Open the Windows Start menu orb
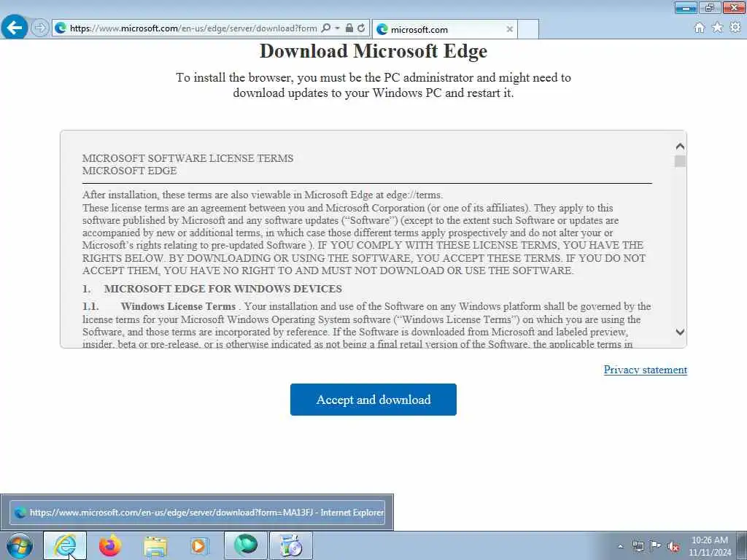Image resolution: width=747 pixels, height=560 pixels. [19, 545]
